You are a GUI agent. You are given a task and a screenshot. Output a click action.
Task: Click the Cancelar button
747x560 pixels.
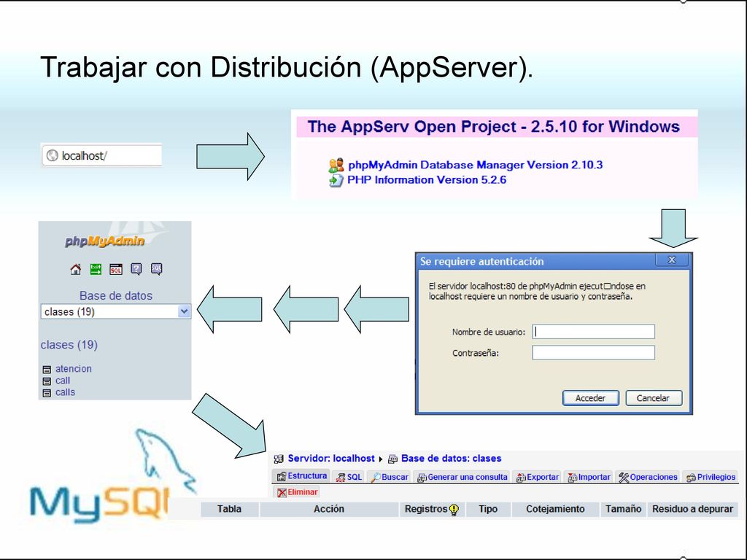click(654, 398)
